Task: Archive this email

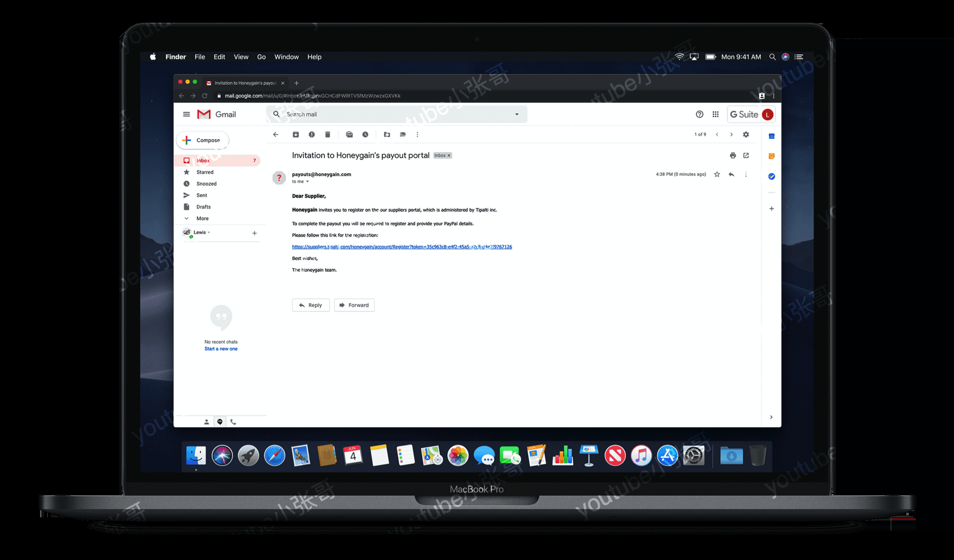Action: pos(296,134)
